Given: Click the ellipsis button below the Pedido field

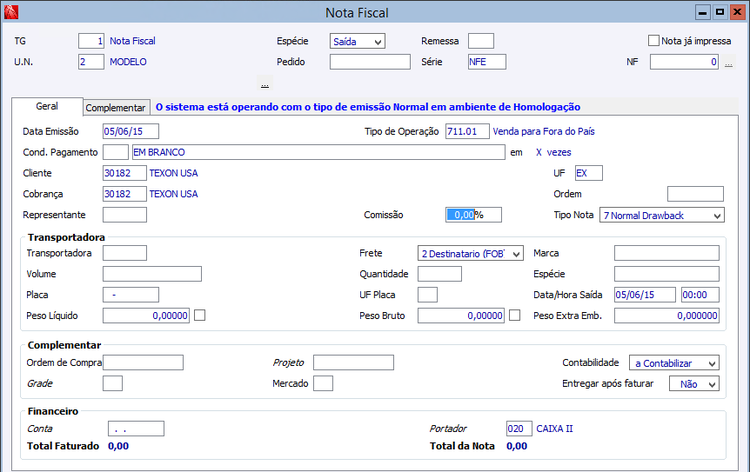Looking at the screenshot, I should point(264,84).
